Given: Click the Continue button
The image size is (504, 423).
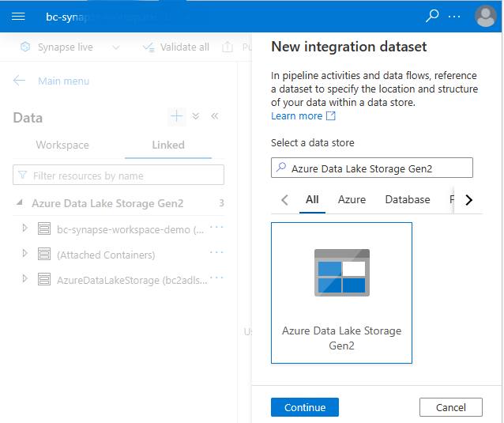Looking at the screenshot, I should pyautogui.click(x=305, y=407).
